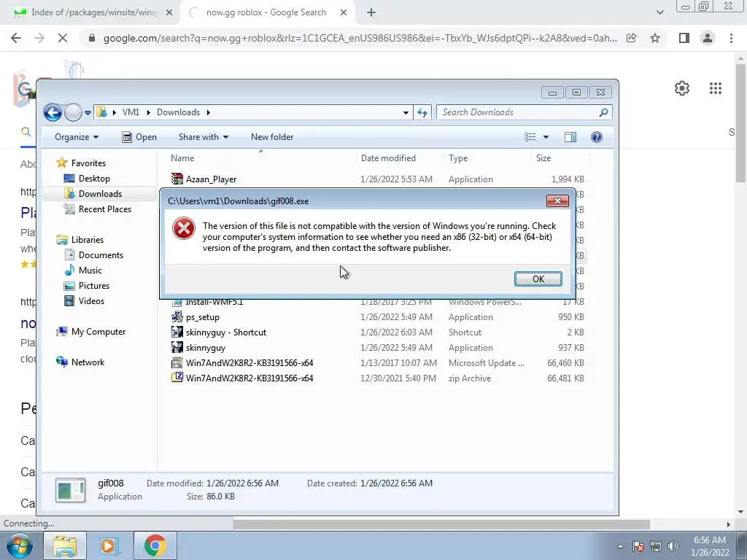The image size is (747, 560).
Task: Select the skinnyguy application icon
Action: [x=177, y=348]
